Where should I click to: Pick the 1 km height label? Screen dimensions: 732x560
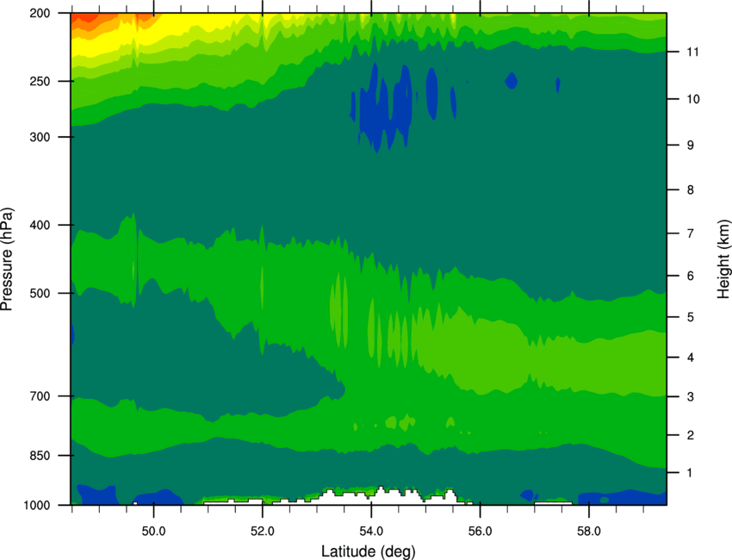tap(690, 473)
